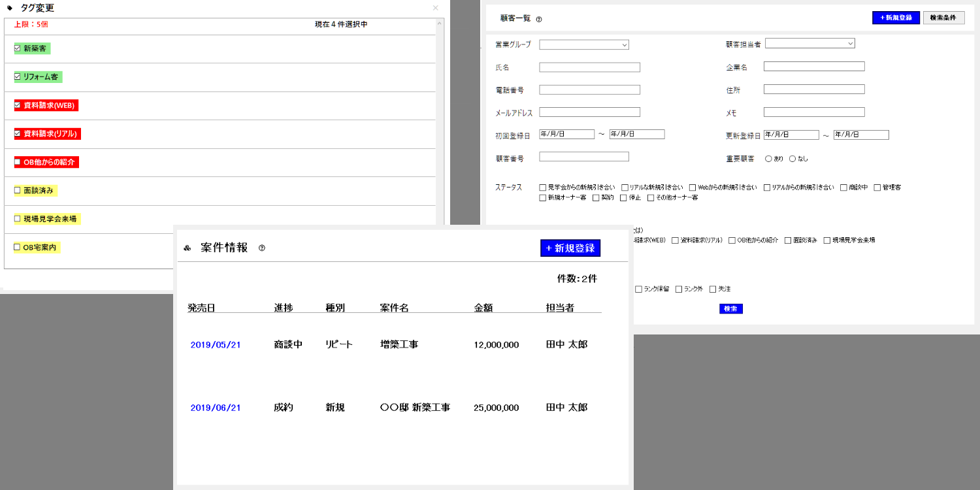
Task: Open the 顧客担当者 dropdown
Action: (x=810, y=43)
